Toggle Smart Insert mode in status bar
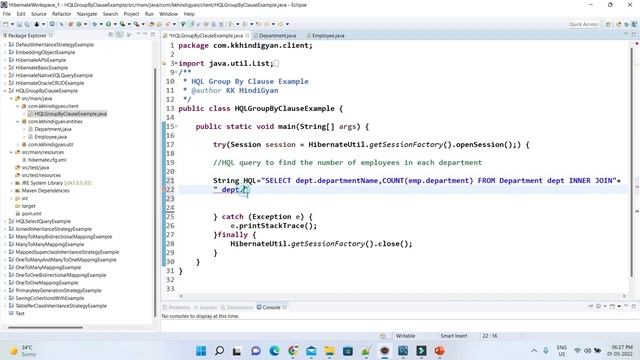The image size is (640, 360). pos(453,336)
